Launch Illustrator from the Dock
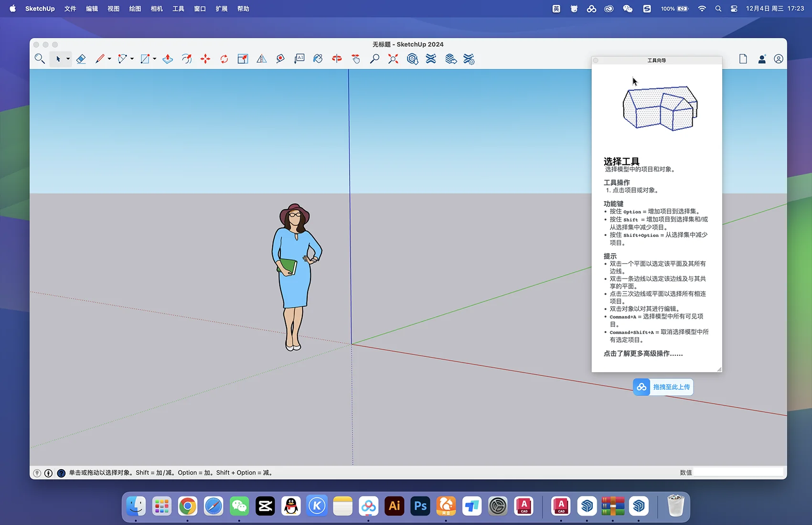This screenshot has width=812, height=525. tap(395, 506)
